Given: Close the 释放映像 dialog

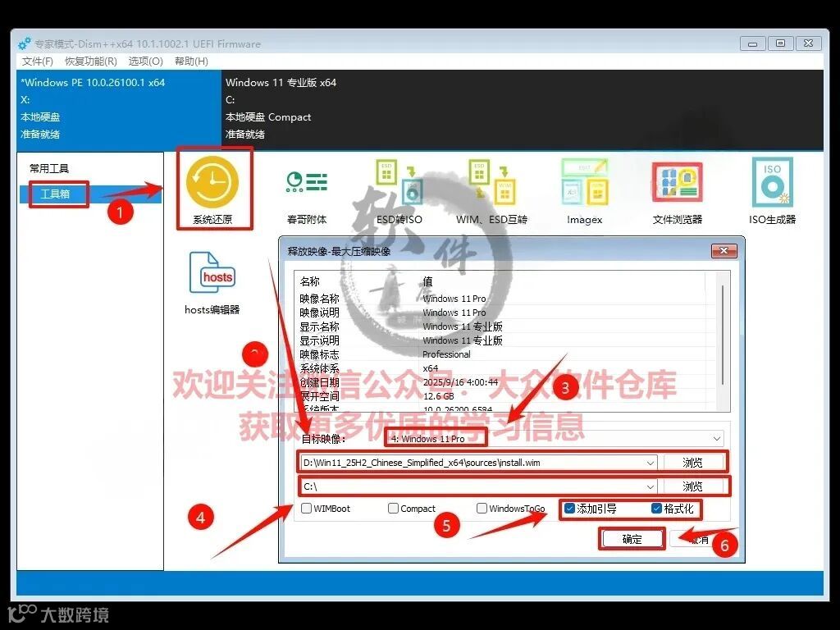Looking at the screenshot, I should point(724,251).
